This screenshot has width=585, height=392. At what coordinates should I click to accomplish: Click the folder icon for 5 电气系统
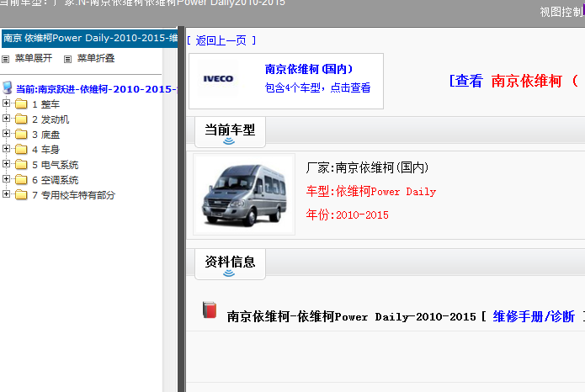click(x=21, y=165)
